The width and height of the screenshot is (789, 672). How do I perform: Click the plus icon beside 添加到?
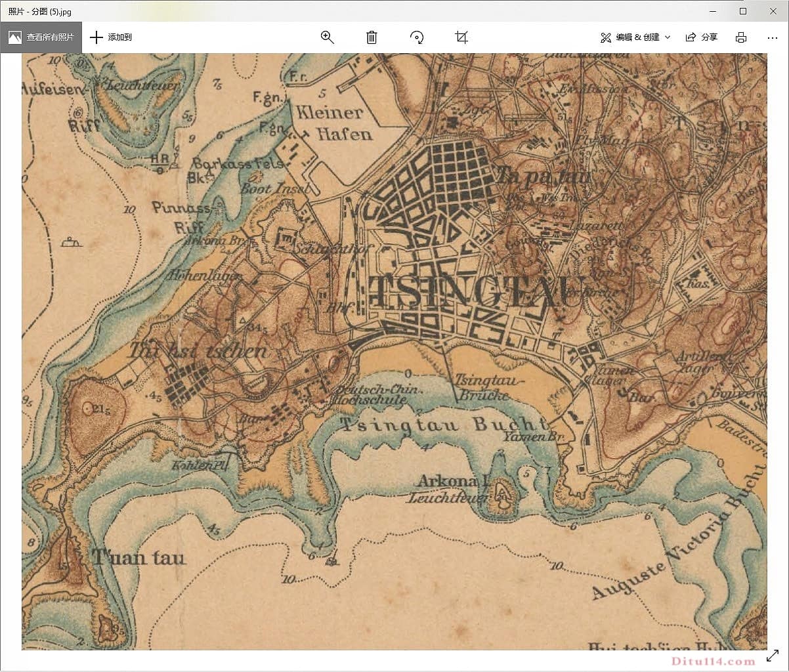96,37
